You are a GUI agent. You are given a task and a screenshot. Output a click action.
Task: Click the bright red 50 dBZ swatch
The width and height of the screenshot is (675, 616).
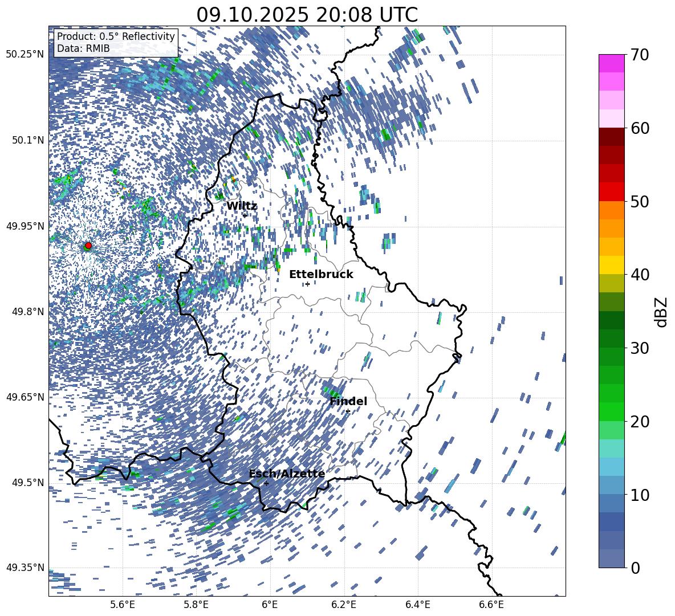[x=611, y=192]
